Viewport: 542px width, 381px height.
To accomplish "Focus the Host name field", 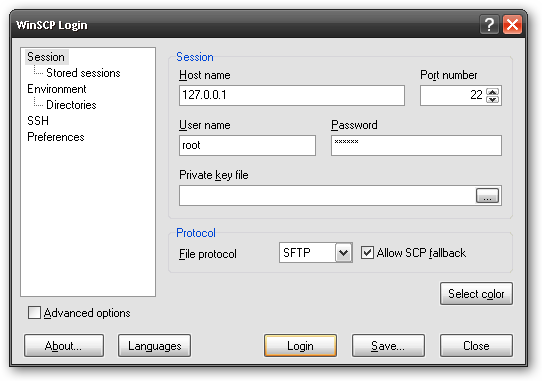I will (x=292, y=95).
